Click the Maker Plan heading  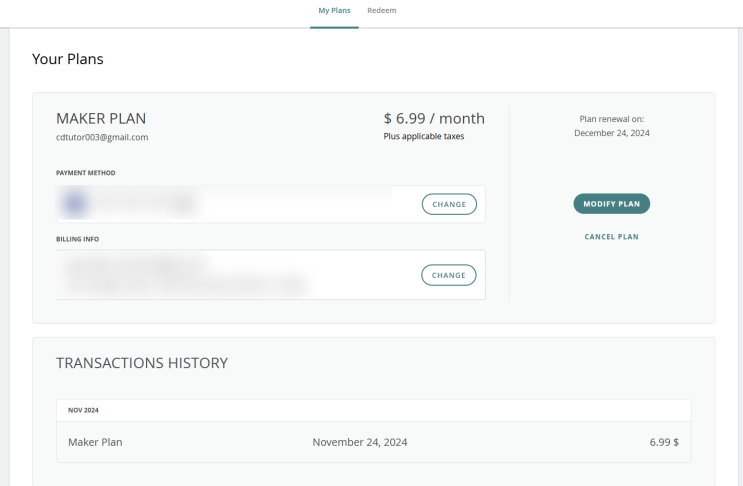(x=101, y=119)
